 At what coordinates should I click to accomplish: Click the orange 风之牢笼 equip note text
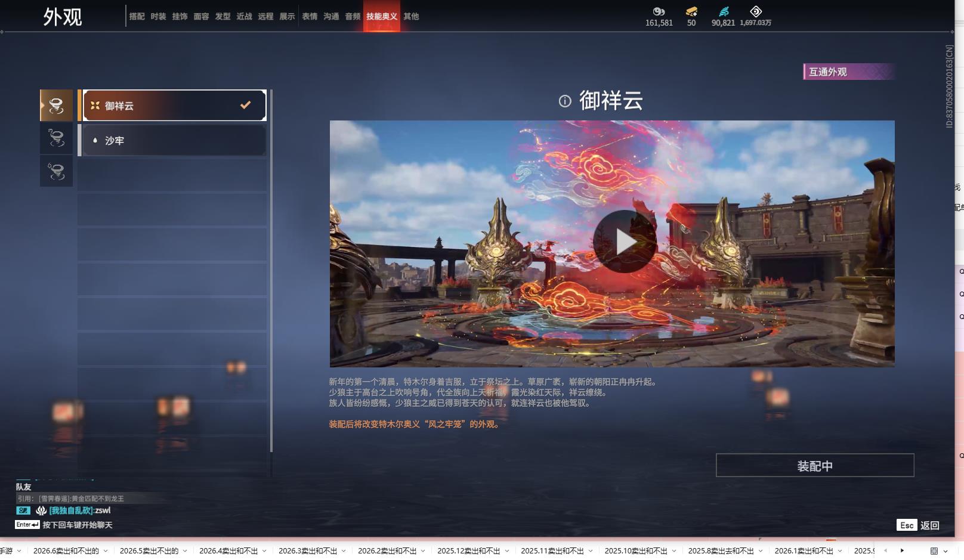pos(415,425)
